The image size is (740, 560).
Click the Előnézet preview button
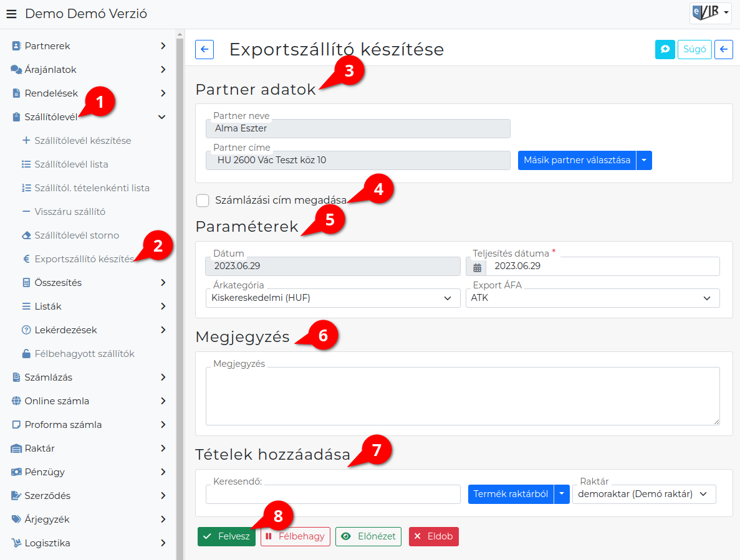click(368, 536)
